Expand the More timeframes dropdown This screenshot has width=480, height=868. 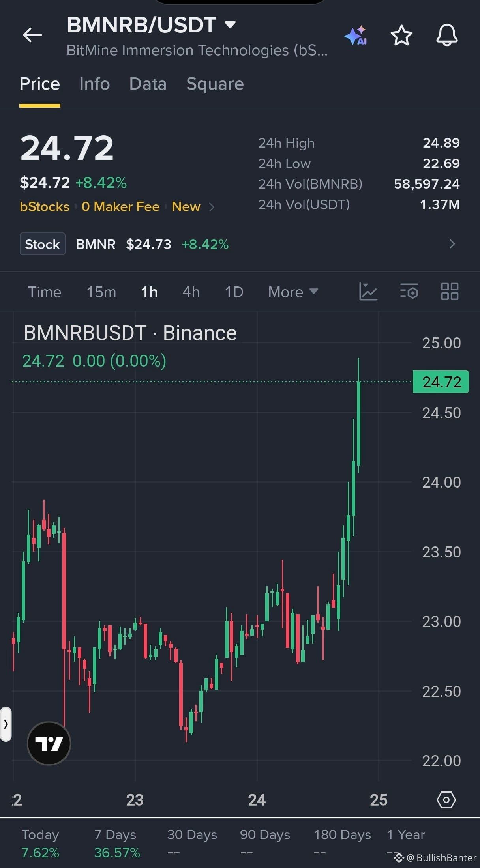coord(293,292)
